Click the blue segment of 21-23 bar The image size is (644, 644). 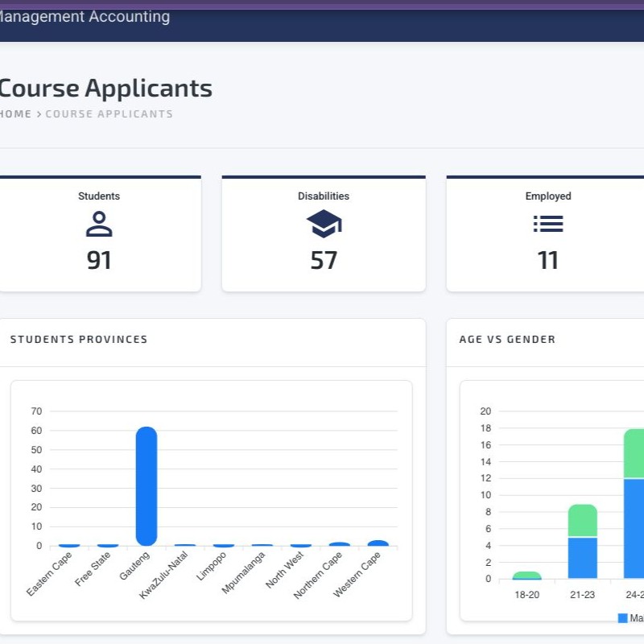coord(582,558)
